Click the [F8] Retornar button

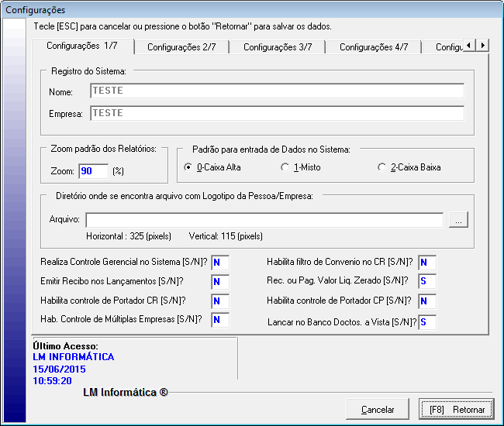click(x=457, y=410)
